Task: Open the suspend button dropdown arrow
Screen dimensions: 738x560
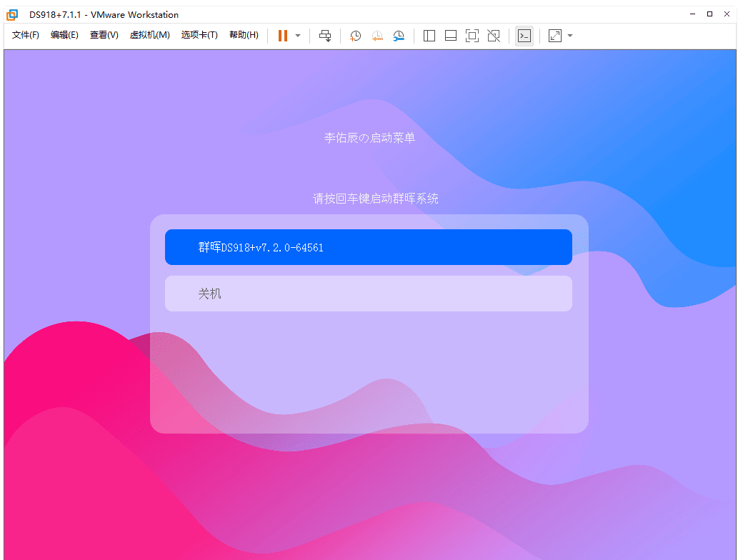Action: click(x=298, y=36)
